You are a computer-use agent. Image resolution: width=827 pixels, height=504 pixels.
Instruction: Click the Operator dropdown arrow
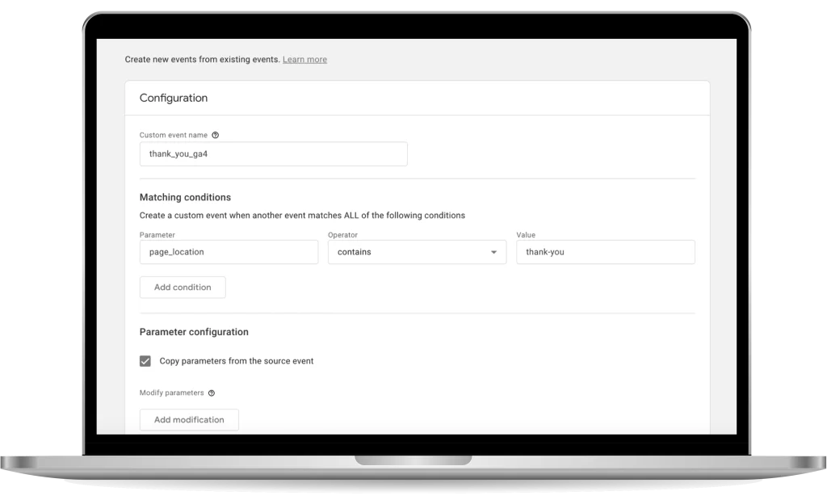[x=493, y=252]
